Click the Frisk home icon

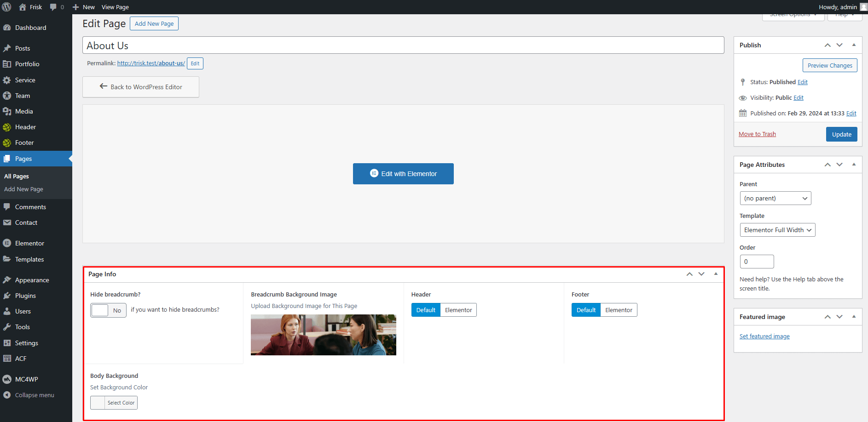23,7
